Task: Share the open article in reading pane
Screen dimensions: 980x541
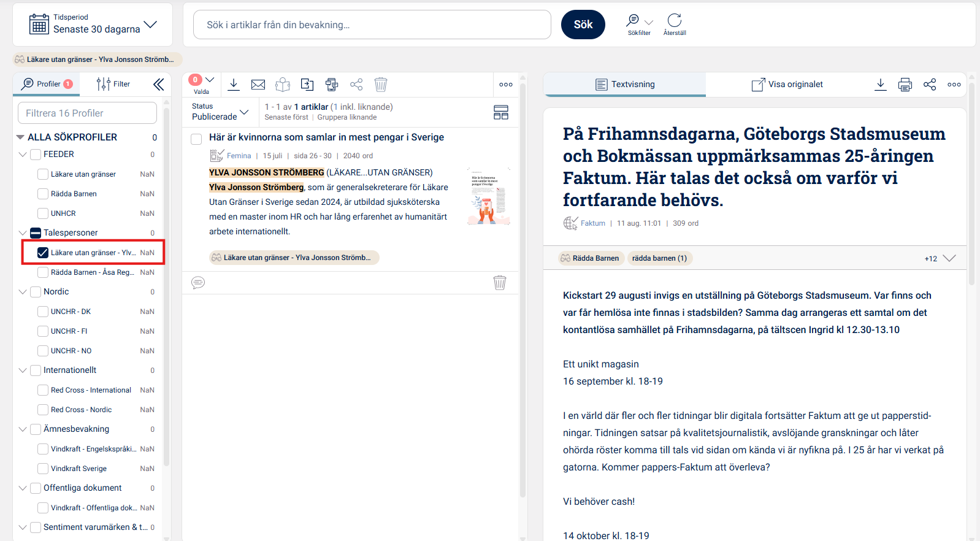Action: [x=930, y=85]
